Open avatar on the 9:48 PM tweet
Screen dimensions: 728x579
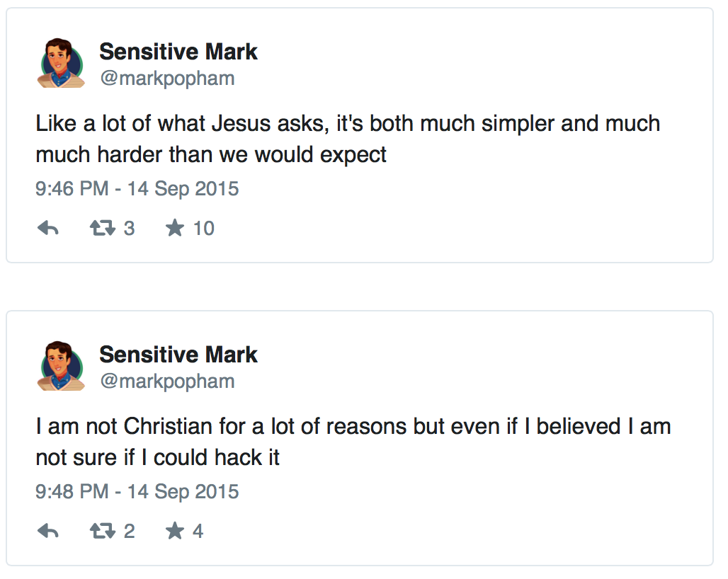coord(61,367)
